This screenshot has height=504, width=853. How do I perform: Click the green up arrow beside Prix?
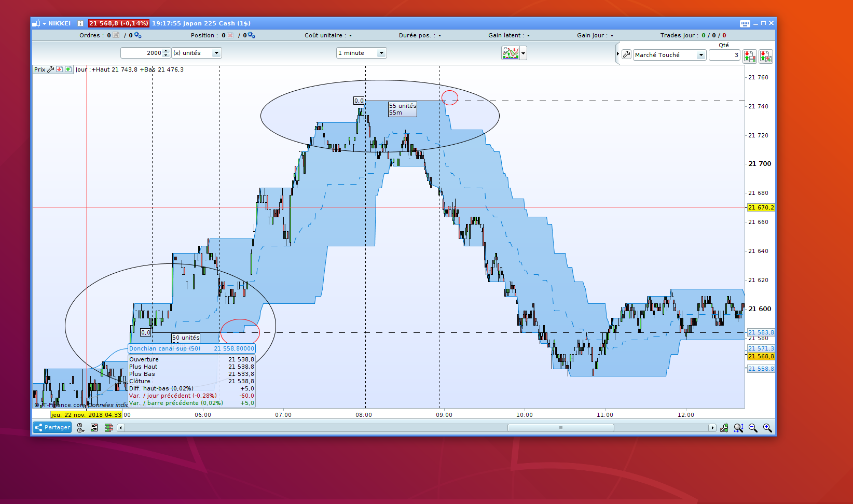pos(68,69)
